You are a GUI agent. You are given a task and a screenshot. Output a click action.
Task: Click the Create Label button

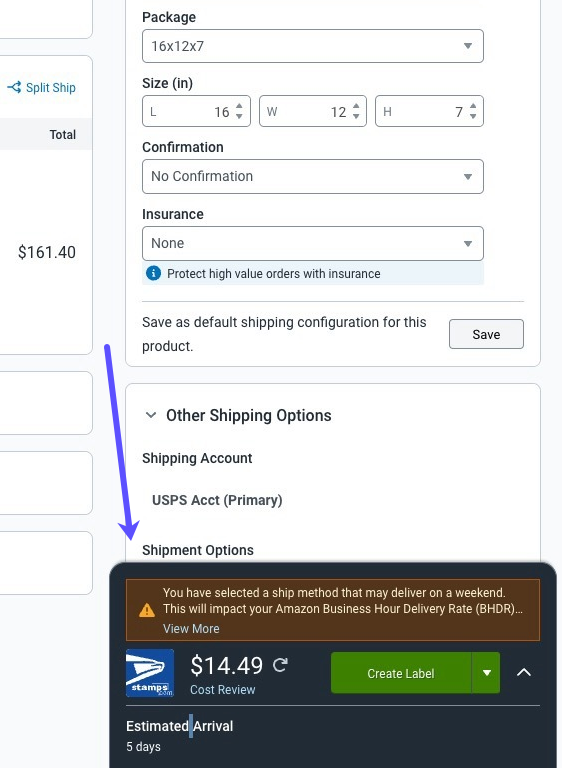(x=401, y=672)
